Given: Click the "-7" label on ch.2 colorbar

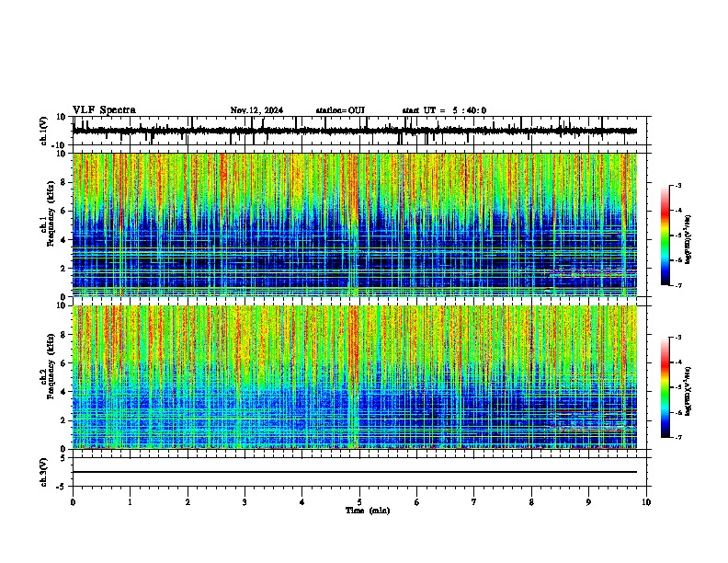Looking at the screenshot, I should click(678, 437).
